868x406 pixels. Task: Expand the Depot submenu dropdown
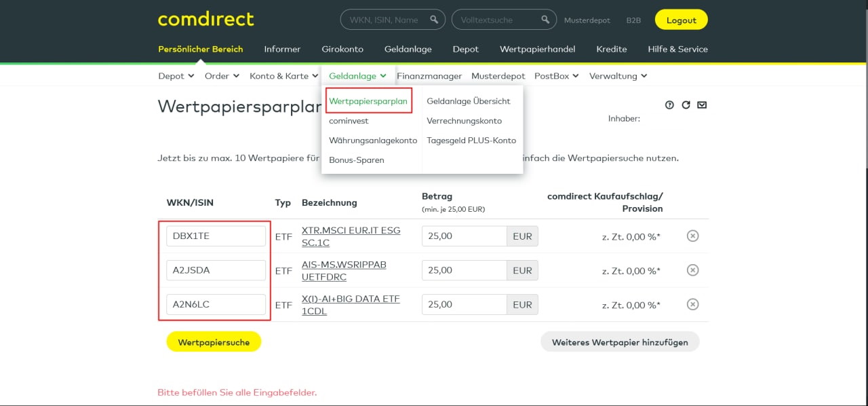pyautogui.click(x=176, y=76)
